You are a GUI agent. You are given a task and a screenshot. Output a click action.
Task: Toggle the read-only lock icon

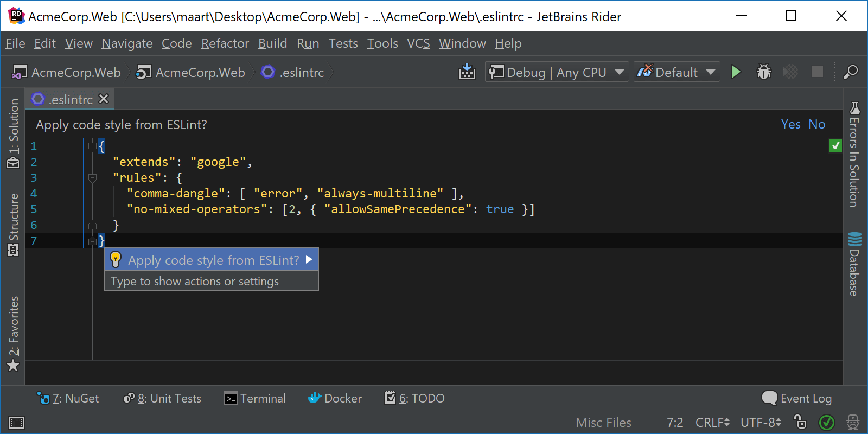tap(800, 422)
